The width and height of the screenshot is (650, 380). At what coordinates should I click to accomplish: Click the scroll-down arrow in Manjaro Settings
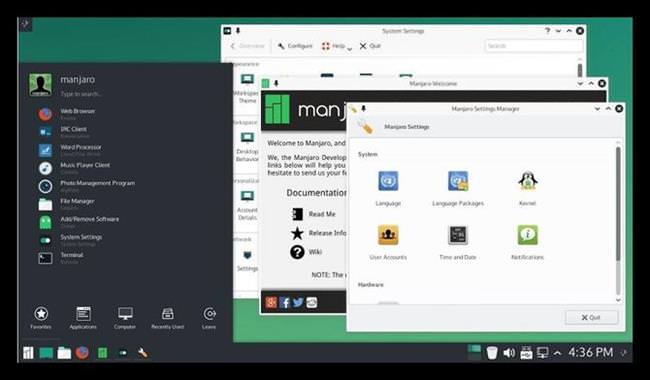click(x=618, y=300)
